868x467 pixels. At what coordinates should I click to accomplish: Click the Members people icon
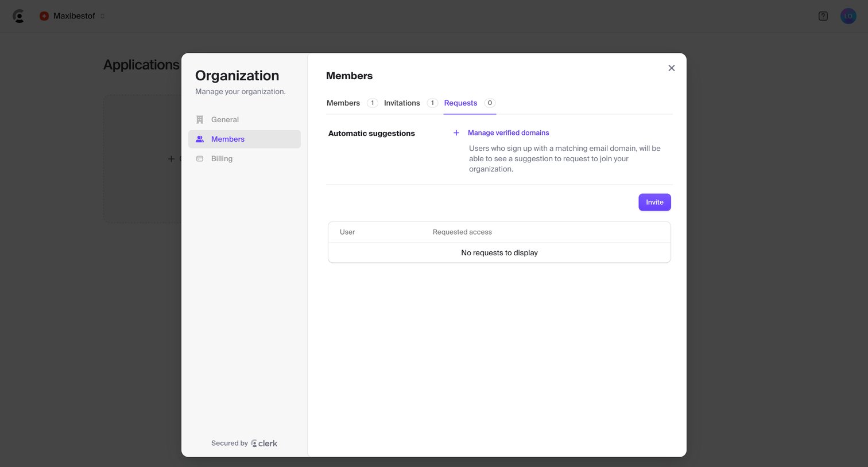[x=200, y=139]
